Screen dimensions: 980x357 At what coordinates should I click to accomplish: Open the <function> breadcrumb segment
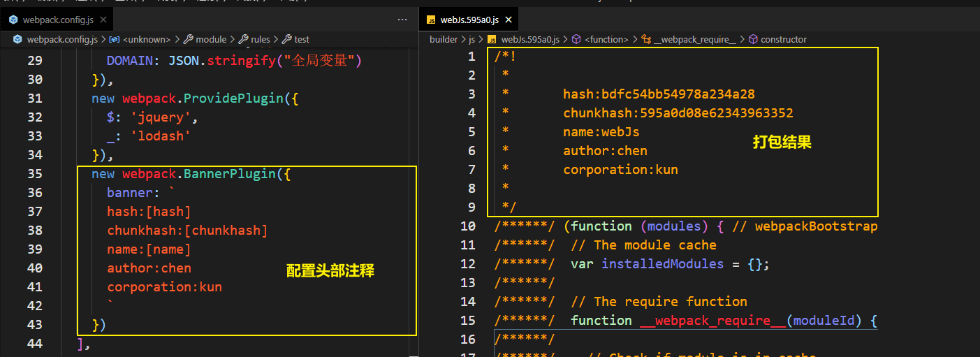point(601,40)
